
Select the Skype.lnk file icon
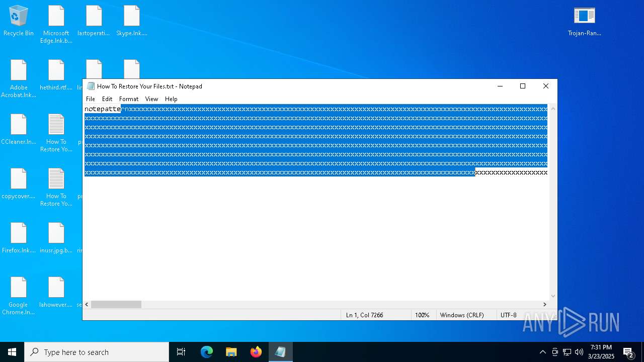[x=132, y=21]
